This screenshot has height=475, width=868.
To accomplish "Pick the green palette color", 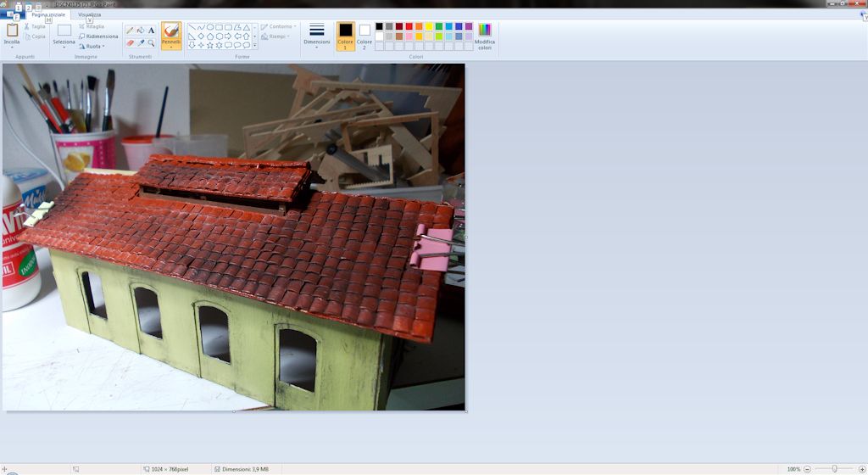I will (439, 26).
